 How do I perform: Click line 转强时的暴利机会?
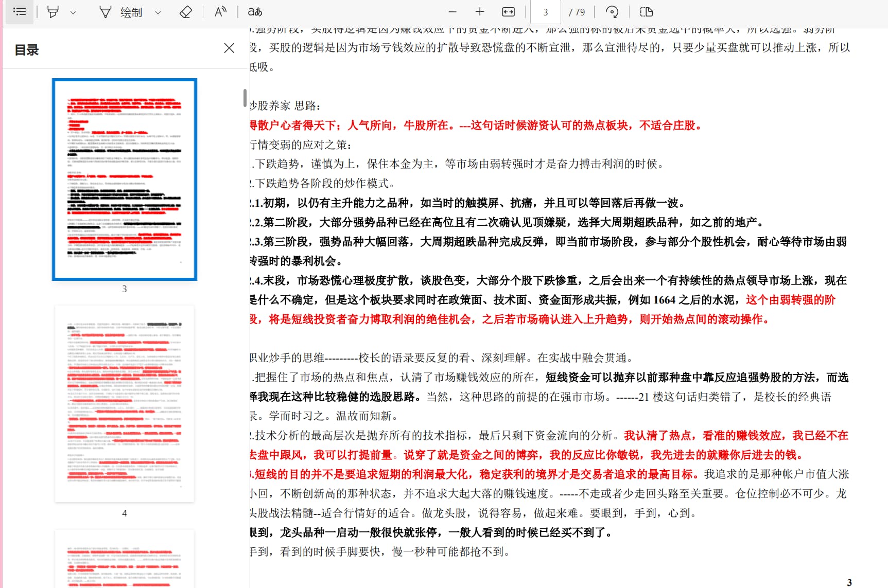(x=297, y=261)
